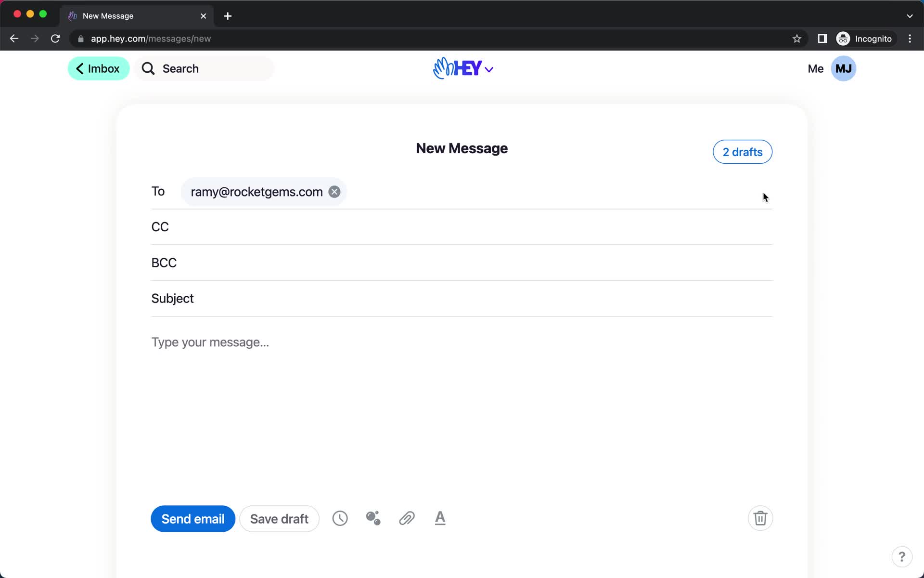Focus the CC field
The height and width of the screenshot is (578, 924).
click(x=462, y=227)
